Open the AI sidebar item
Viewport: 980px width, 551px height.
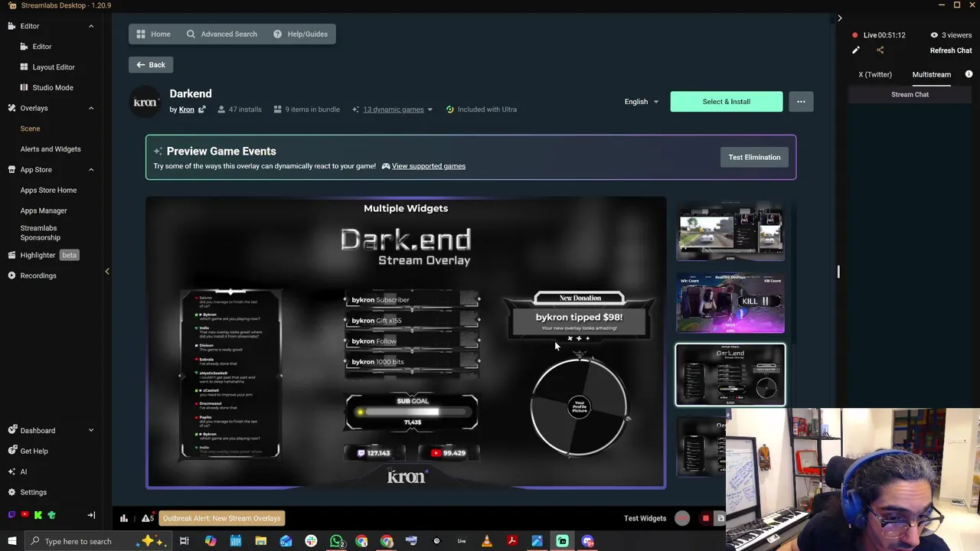(x=23, y=471)
